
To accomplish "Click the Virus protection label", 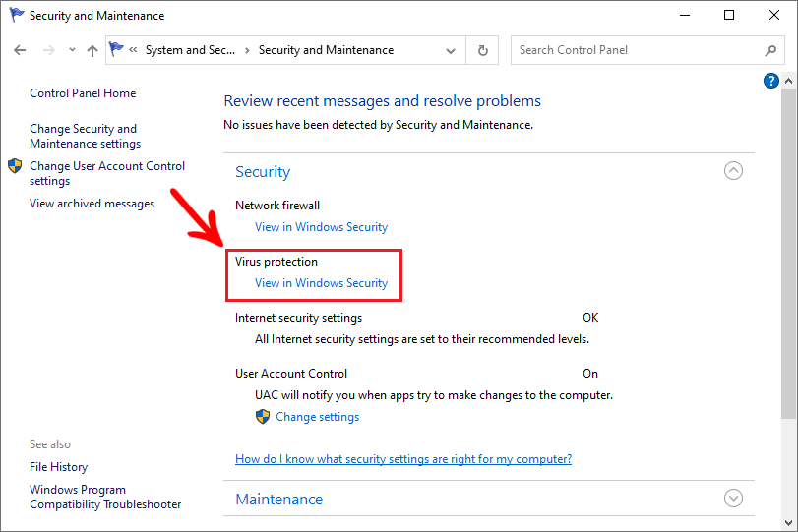I will tap(276, 262).
